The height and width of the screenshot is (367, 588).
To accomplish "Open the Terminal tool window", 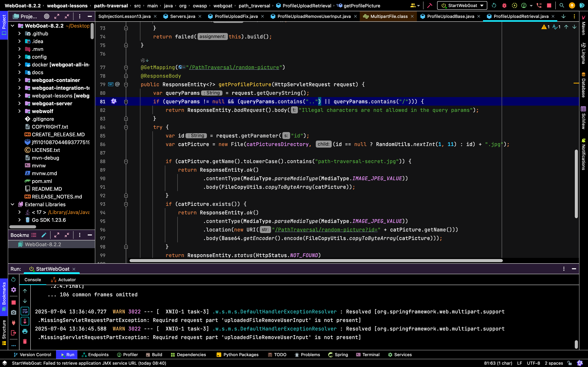I will click(368, 355).
